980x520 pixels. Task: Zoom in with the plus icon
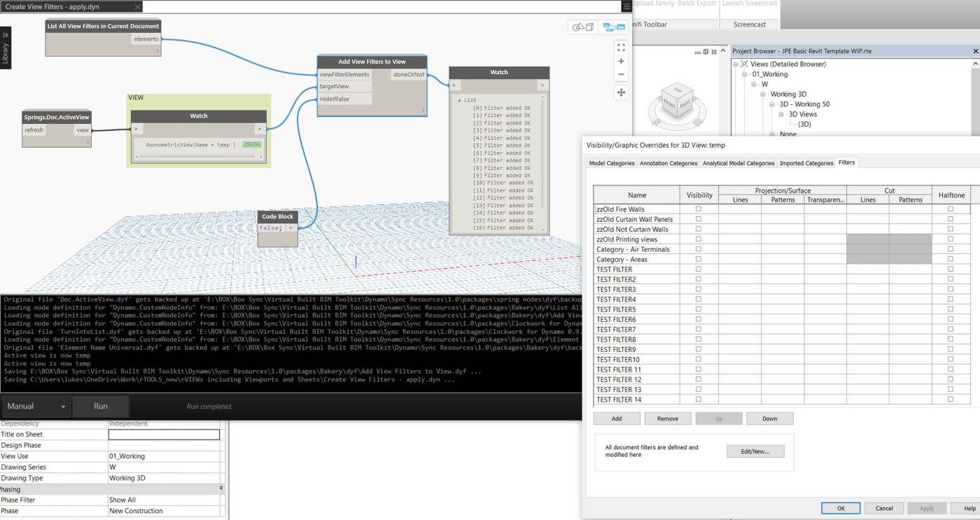click(x=621, y=62)
